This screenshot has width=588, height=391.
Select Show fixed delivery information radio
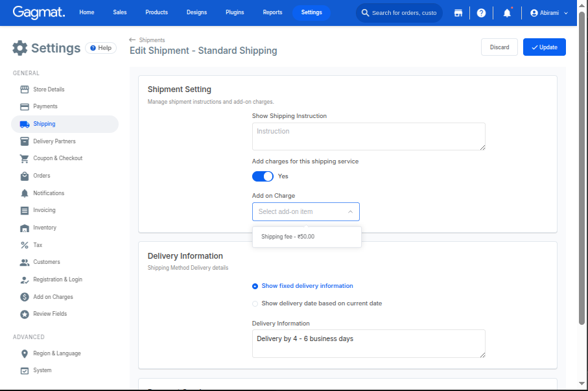coord(255,287)
